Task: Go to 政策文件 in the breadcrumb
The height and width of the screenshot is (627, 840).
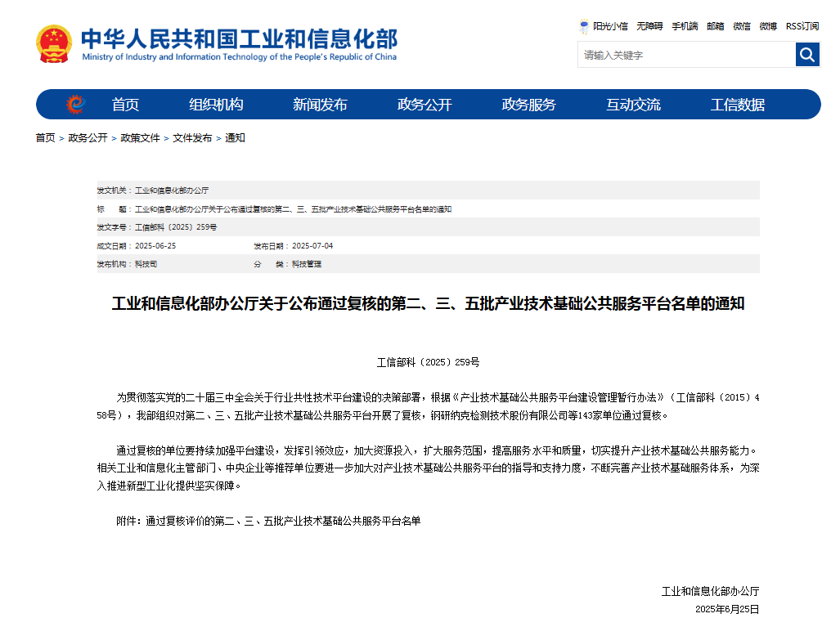Action: point(141,138)
